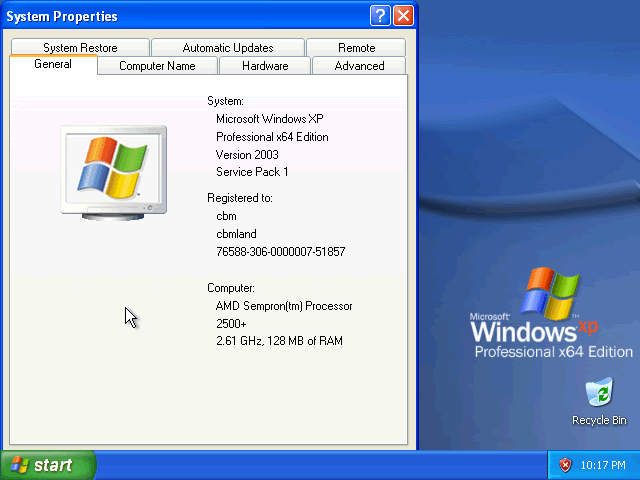
Task: Click the '2500+' processor model text
Action: (x=231, y=324)
